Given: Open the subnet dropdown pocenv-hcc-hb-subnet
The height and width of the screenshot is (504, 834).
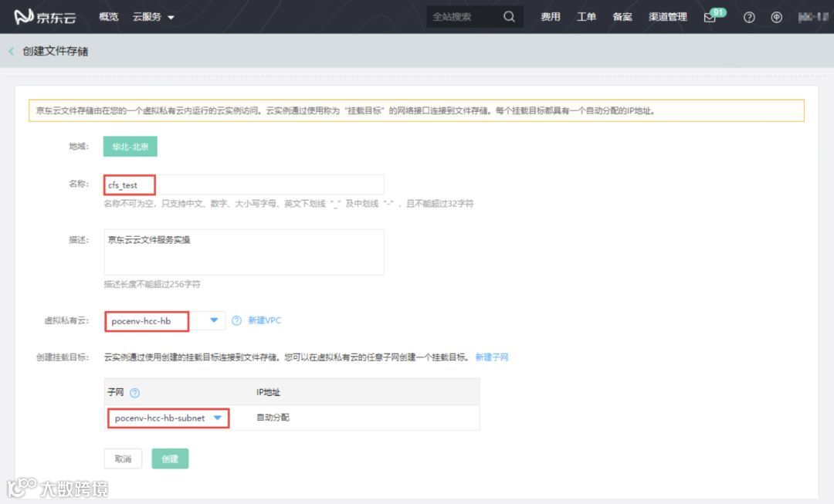Looking at the screenshot, I should pyautogui.click(x=168, y=418).
